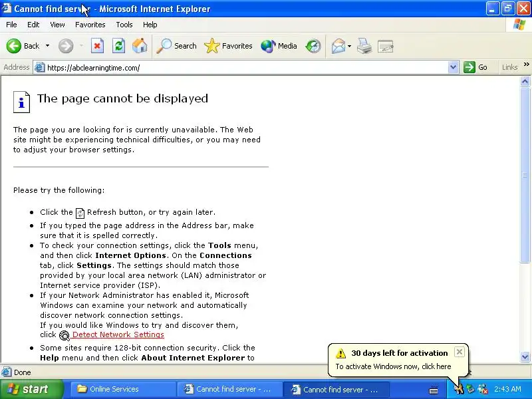
Task: Click the green Go button
Action: 475,67
